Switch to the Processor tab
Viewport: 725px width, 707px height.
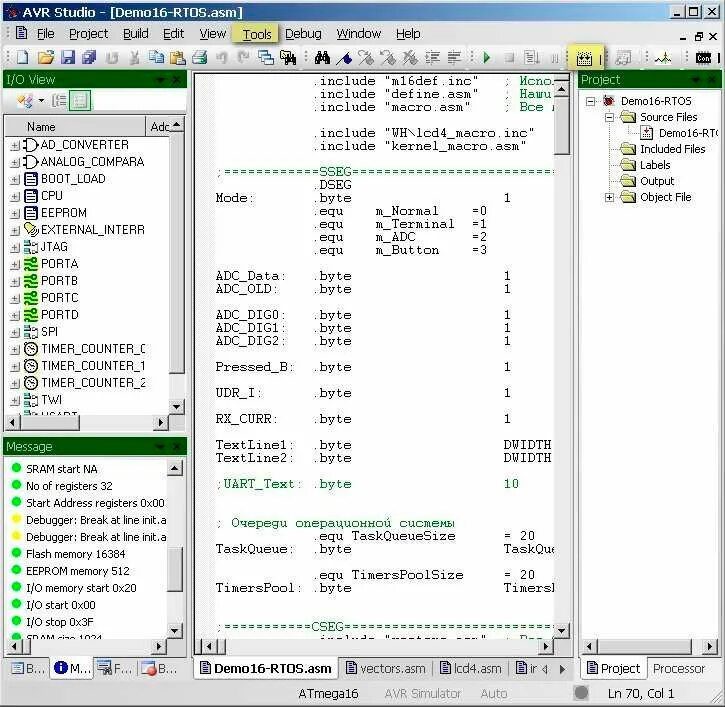[678, 669]
